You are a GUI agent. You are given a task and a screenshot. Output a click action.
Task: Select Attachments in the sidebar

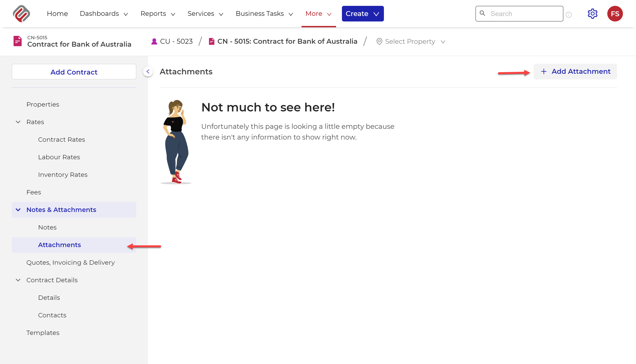[x=74, y=245]
